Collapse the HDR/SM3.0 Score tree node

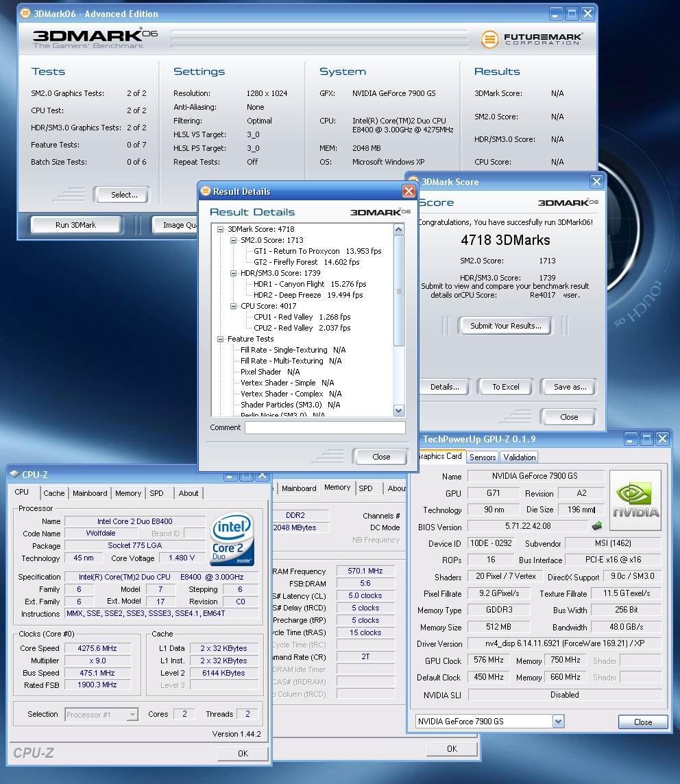[233, 273]
